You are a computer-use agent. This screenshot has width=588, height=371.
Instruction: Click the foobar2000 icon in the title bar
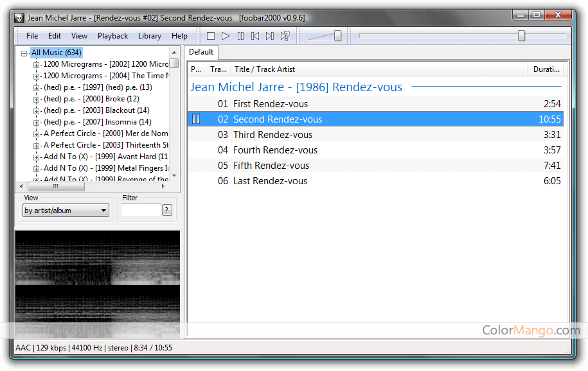(x=19, y=18)
